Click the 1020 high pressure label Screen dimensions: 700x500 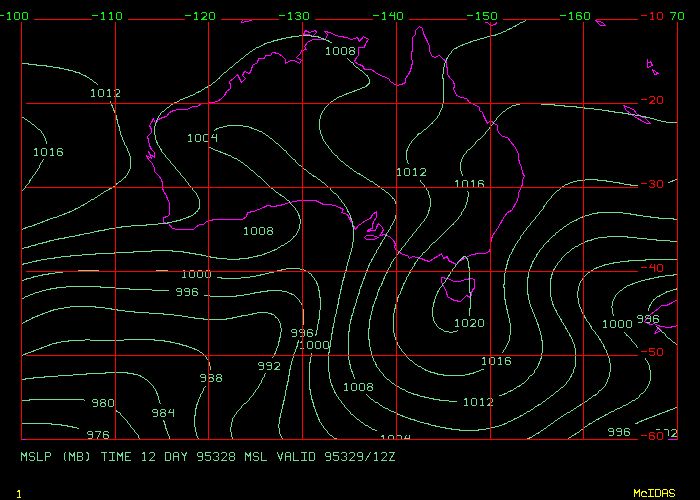point(469,323)
